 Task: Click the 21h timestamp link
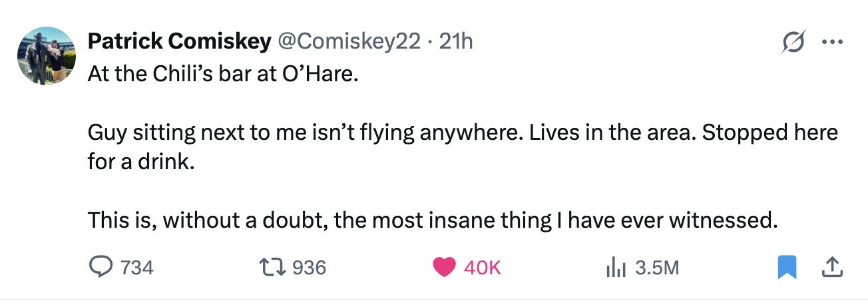[x=457, y=41]
